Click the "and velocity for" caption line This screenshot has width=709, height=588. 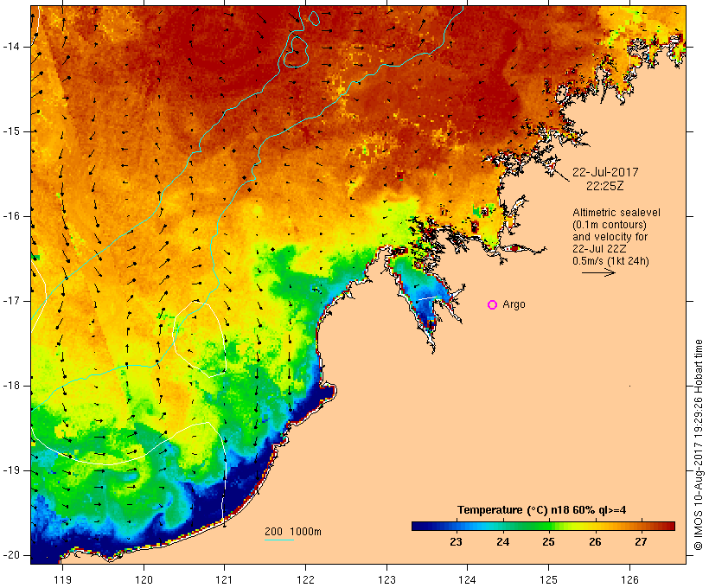tap(610, 237)
